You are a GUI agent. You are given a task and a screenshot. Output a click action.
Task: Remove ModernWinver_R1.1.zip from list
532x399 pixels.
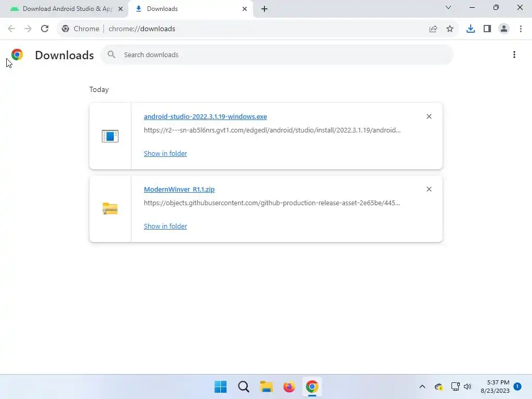429,189
